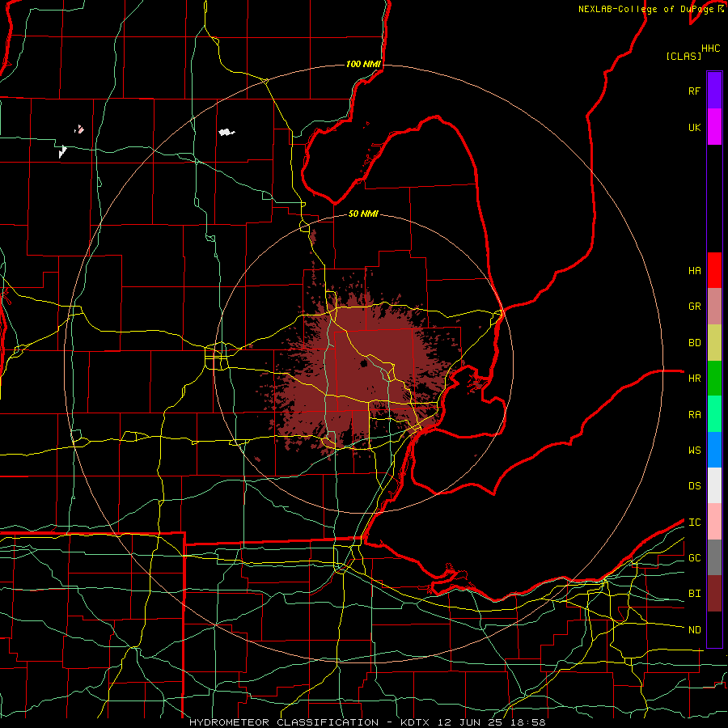Click the UK legend label
Viewport: 728px width, 728px height.
point(694,127)
